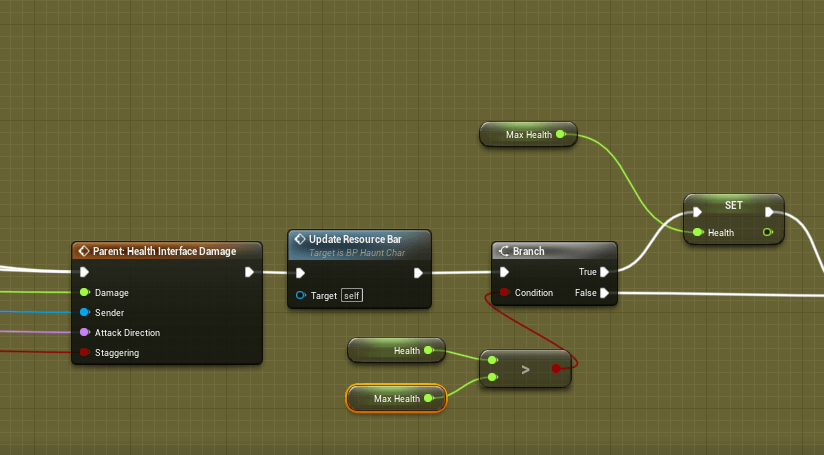Image resolution: width=824 pixels, height=455 pixels.
Task: Click the Branch node's False execution pin
Action: click(x=605, y=293)
